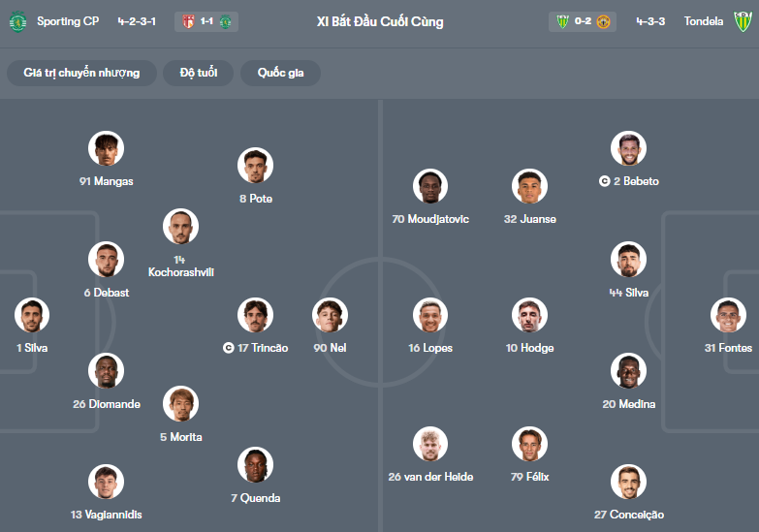759x532 pixels.
Task: Click Kochorashvili's player photo
Action: [x=180, y=227]
